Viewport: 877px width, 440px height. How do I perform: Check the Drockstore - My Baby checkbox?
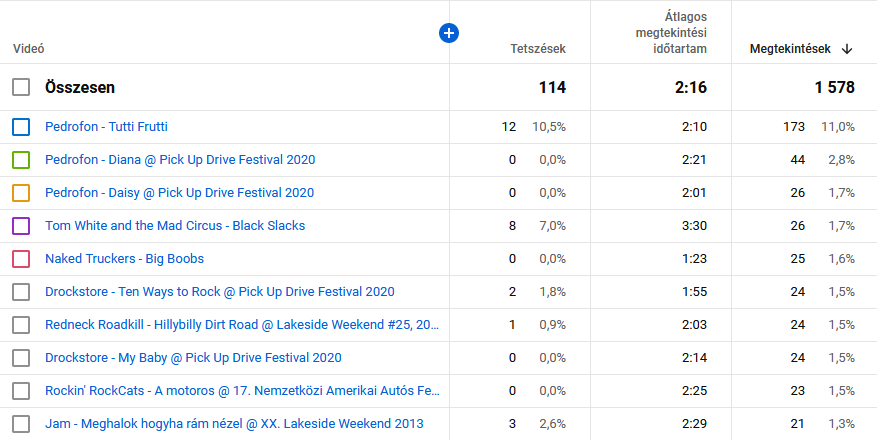21,358
